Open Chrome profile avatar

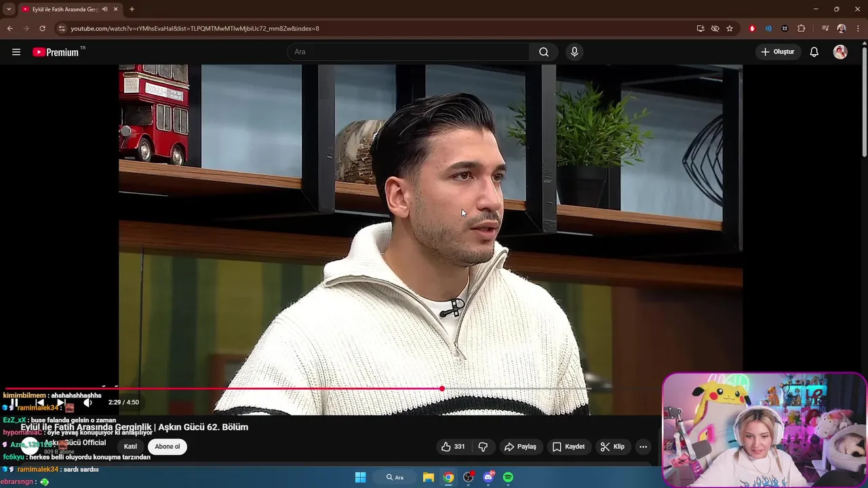tap(842, 28)
